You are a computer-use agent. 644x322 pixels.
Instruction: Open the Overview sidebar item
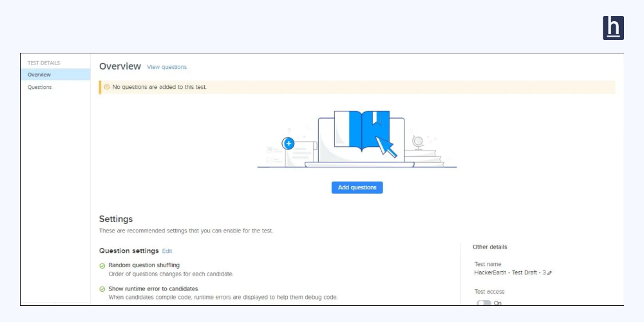pos(55,75)
